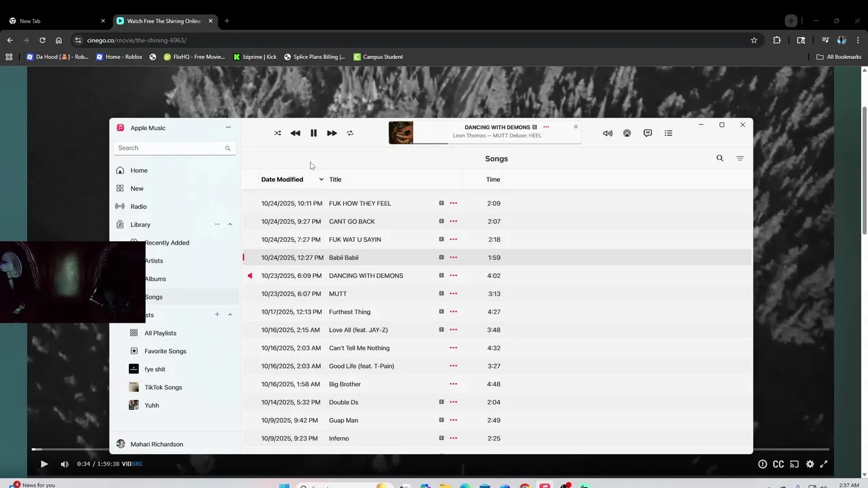Image resolution: width=868 pixels, height=488 pixels.
Task: Show lyrics panel
Action: (648, 133)
